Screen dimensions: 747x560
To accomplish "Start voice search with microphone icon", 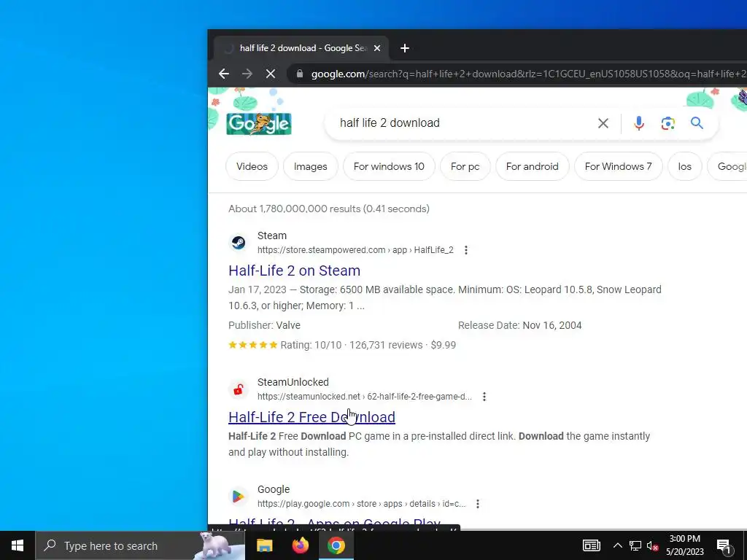I will coord(639,123).
